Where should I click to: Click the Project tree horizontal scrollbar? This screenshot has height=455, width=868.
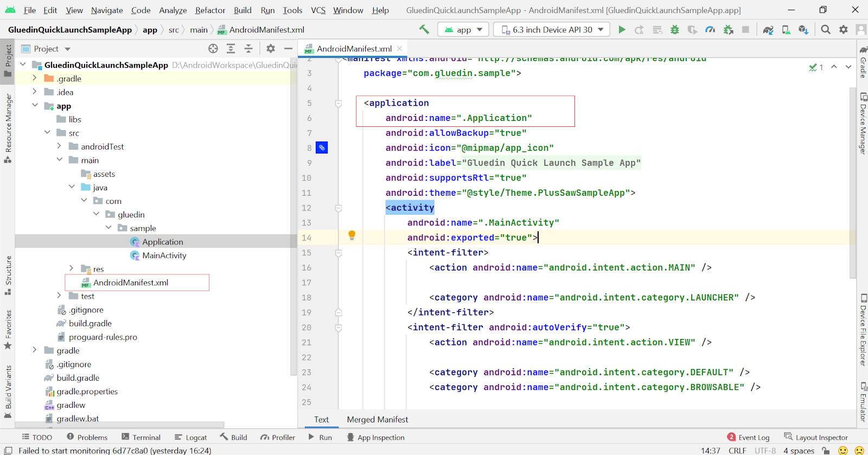point(119,425)
